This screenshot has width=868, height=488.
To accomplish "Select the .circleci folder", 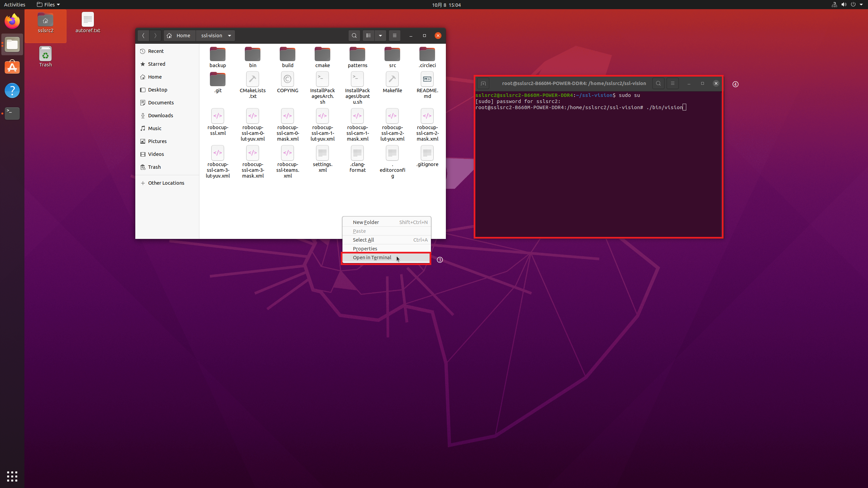I will (427, 57).
